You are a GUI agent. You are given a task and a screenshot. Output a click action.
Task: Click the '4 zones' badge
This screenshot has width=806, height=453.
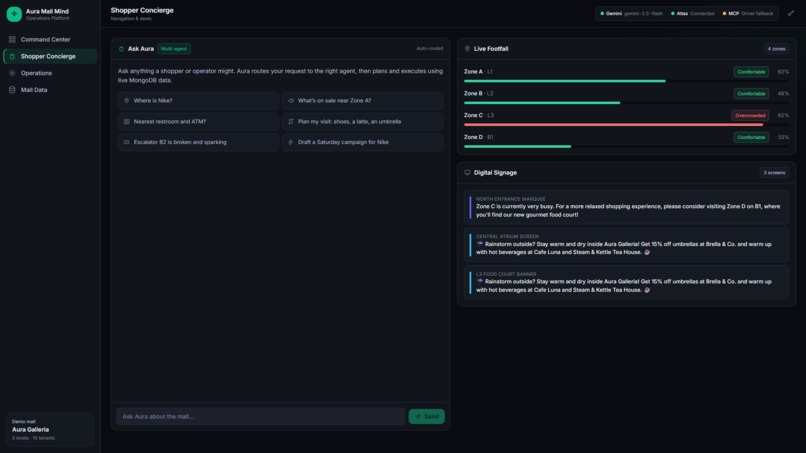pyautogui.click(x=776, y=49)
